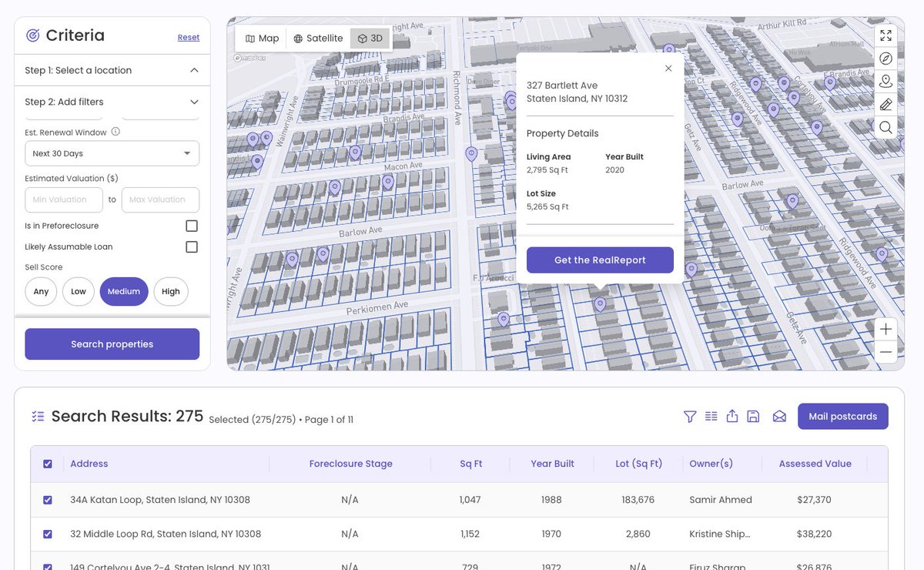The image size is (924, 570).
Task: Switch to the Map view tab
Action: (x=262, y=39)
